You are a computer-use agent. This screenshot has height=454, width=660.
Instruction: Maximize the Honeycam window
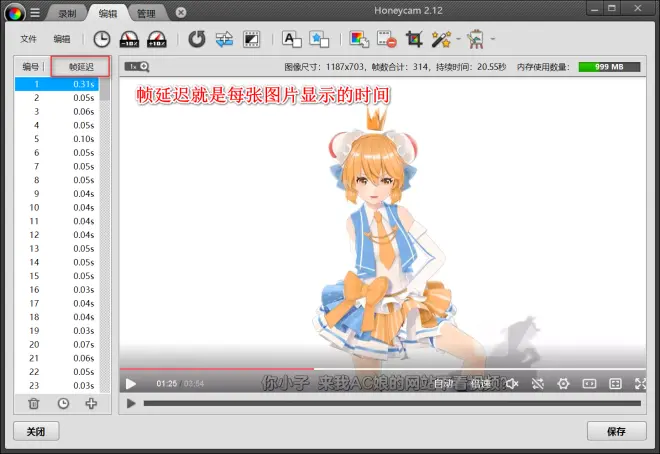(x=612, y=8)
